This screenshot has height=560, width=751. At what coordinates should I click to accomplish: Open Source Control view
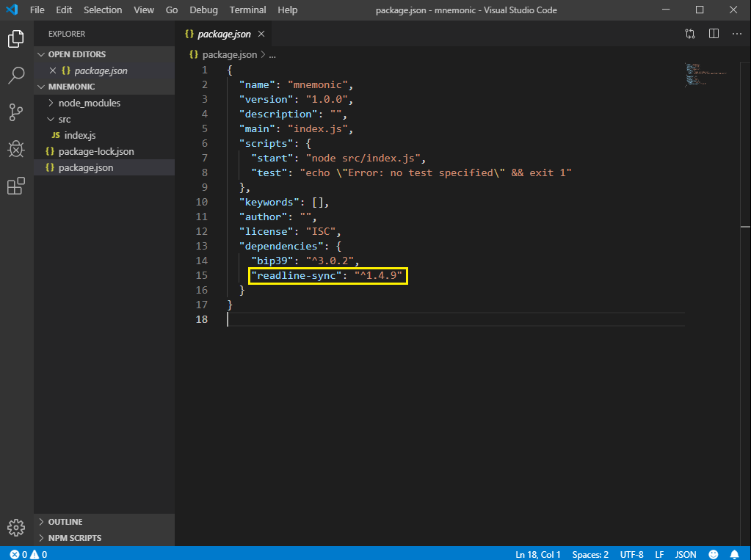(x=16, y=112)
